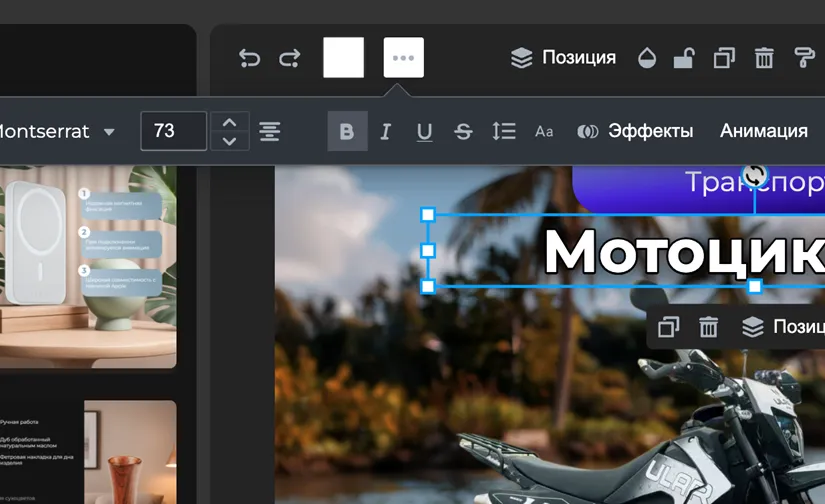Screen dimensions: 825x504
Task: Open the transparency droplet icon
Action: [647, 58]
